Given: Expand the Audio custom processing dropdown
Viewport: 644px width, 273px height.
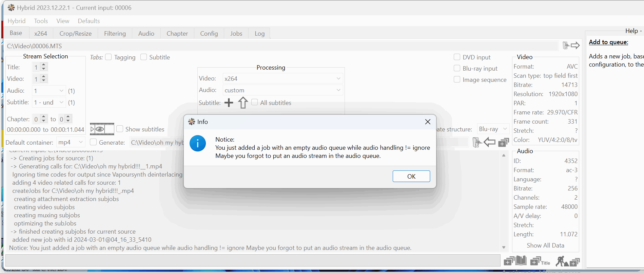Looking at the screenshot, I should point(282,90).
